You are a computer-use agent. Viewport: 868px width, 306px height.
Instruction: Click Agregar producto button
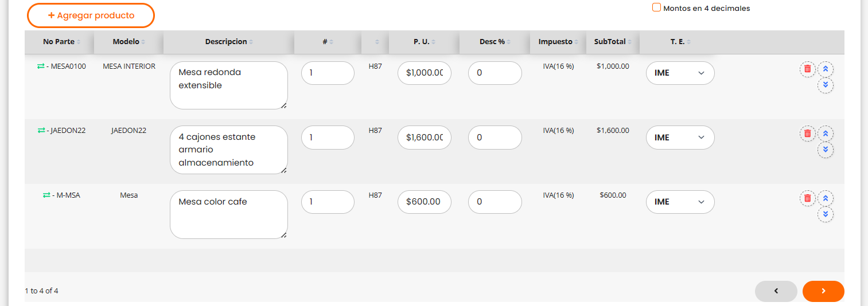pyautogui.click(x=91, y=15)
